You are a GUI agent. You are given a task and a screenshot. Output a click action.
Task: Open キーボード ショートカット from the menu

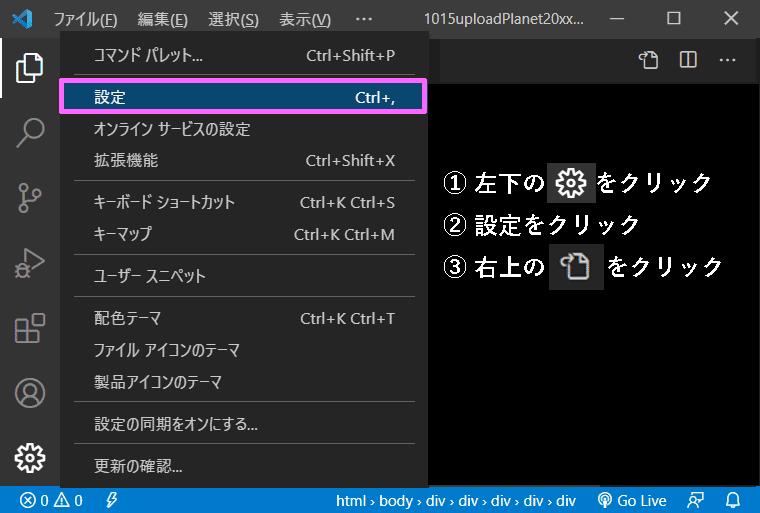click(x=244, y=202)
